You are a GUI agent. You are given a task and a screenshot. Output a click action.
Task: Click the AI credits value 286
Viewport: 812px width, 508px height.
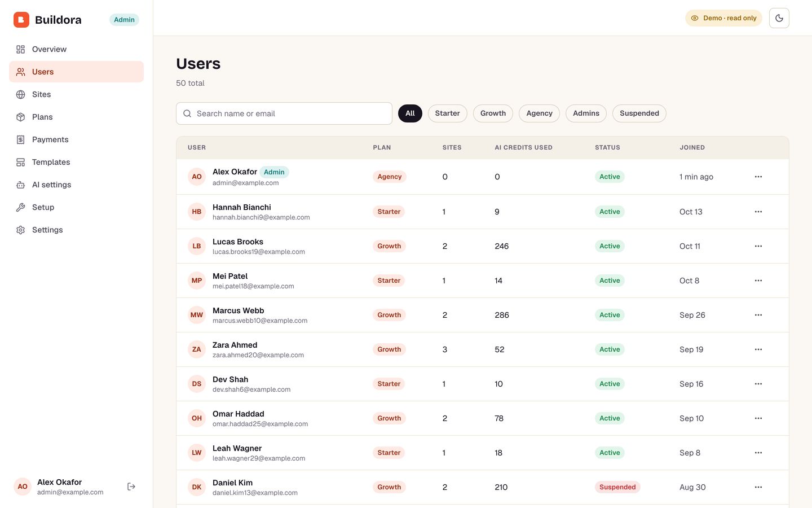tap(502, 315)
